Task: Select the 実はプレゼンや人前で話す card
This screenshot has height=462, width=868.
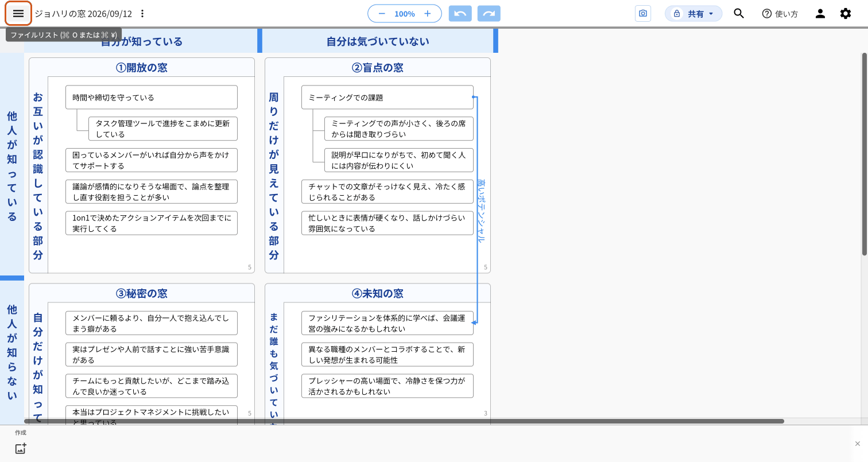Action: point(152,355)
